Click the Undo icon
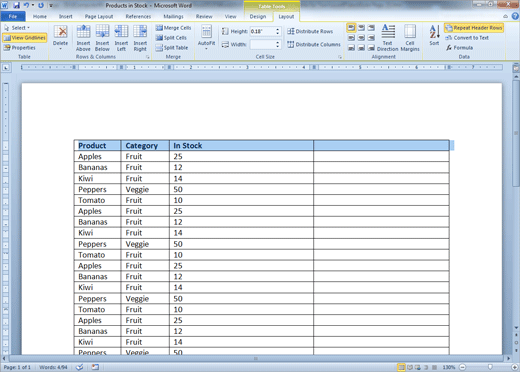520x372 pixels. tap(26, 5)
